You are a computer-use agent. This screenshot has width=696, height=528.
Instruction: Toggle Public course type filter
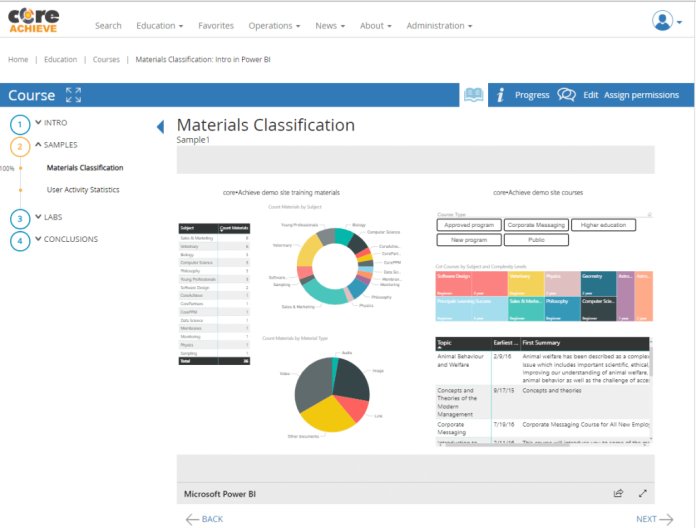pos(536,240)
